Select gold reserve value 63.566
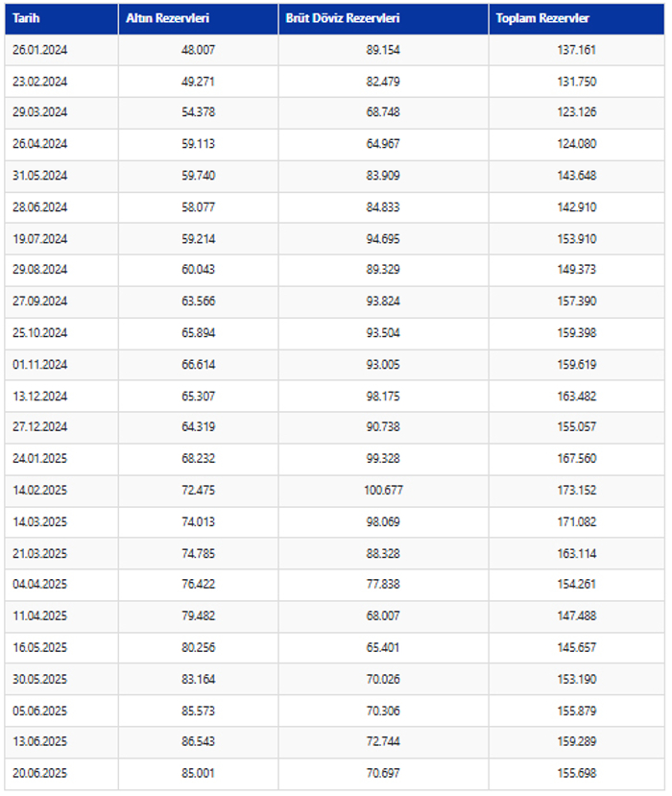 (198, 302)
